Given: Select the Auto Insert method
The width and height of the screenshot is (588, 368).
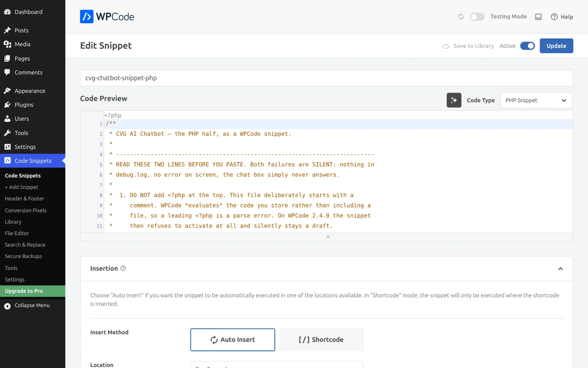Looking at the screenshot, I should click(232, 339).
